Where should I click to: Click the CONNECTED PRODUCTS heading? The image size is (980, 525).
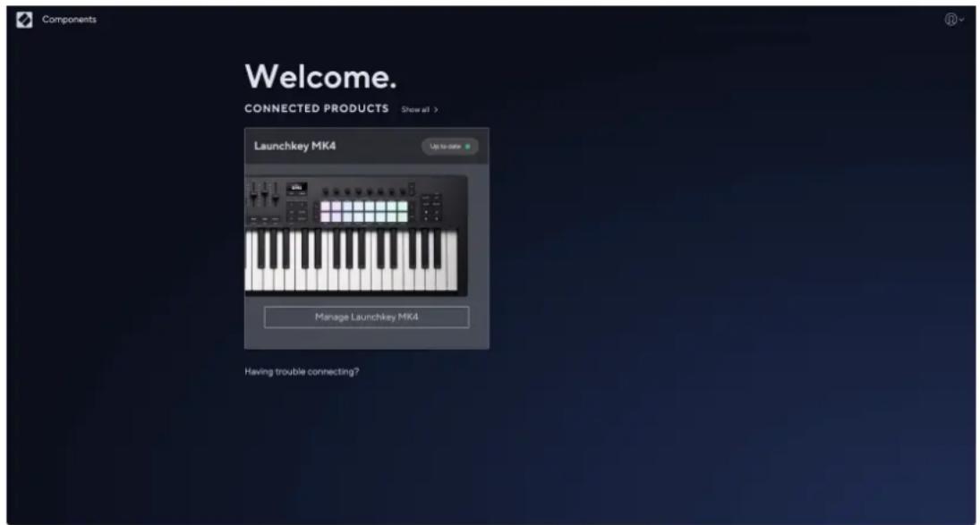click(x=316, y=108)
